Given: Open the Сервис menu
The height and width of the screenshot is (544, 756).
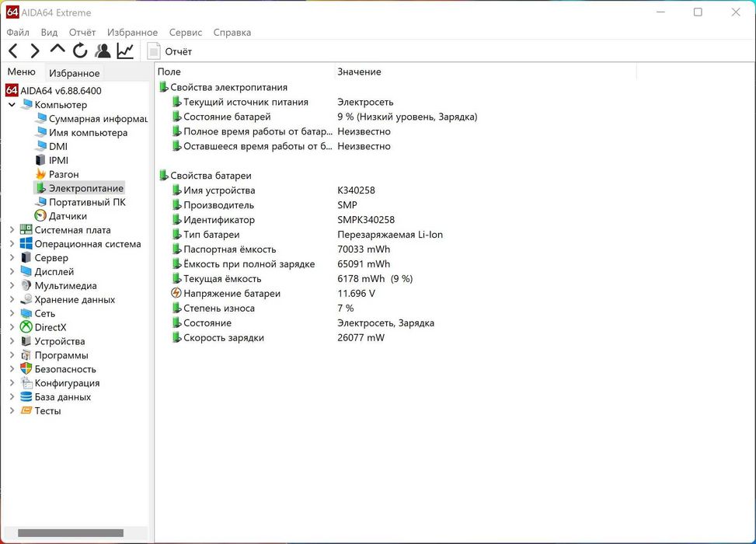Looking at the screenshot, I should pyautogui.click(x=185, y=33).
